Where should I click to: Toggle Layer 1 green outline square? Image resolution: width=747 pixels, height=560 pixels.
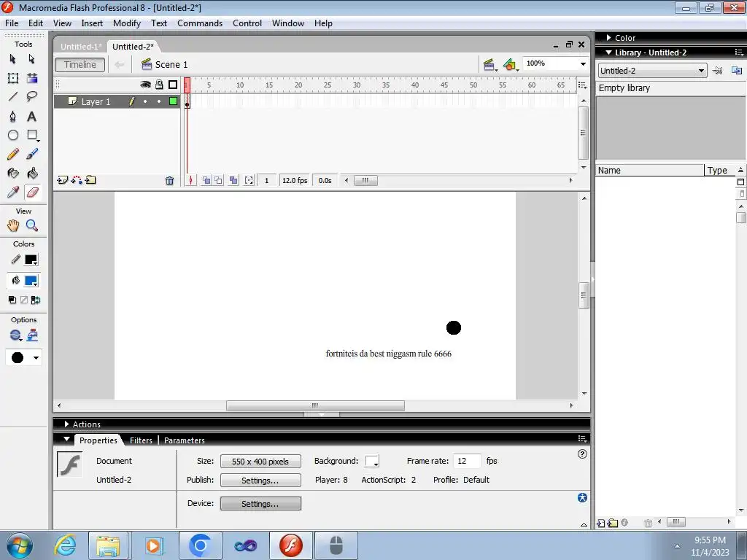[x=174, y=101]
